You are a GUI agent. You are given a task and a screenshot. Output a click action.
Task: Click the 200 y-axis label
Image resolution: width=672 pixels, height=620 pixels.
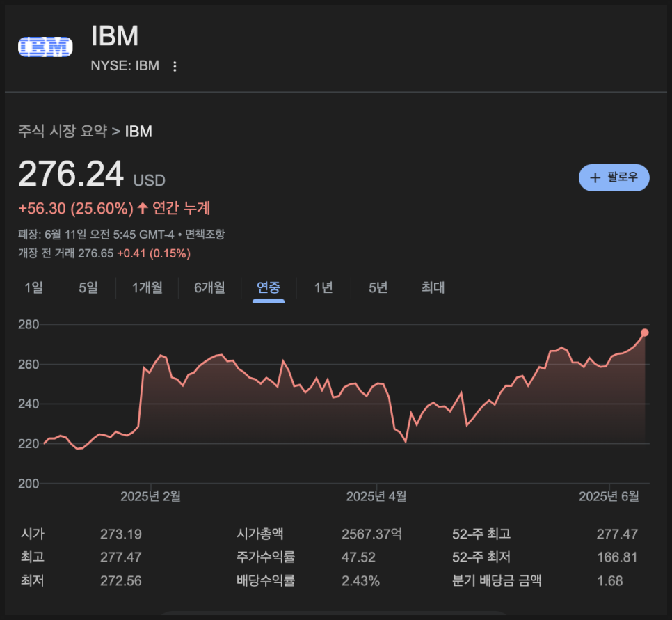coord(29,484)
